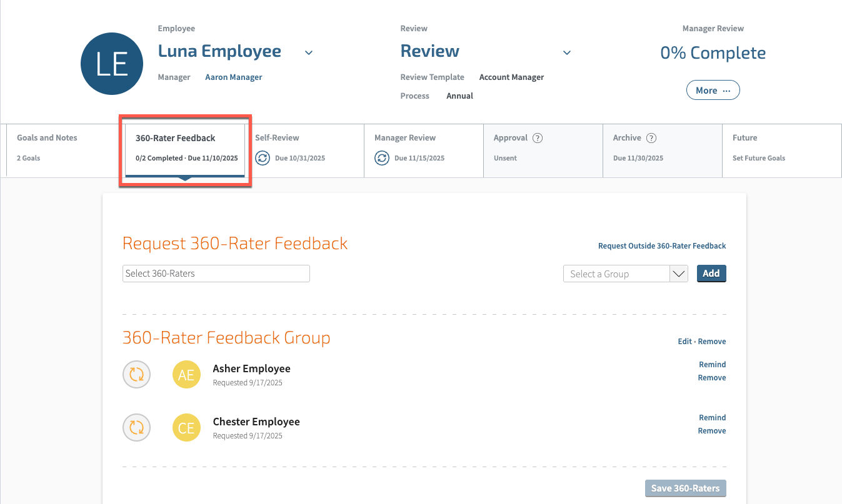Click the AE avatar for Asher Employee
This screenshot has width=842, height=504.
pos(186,374)
